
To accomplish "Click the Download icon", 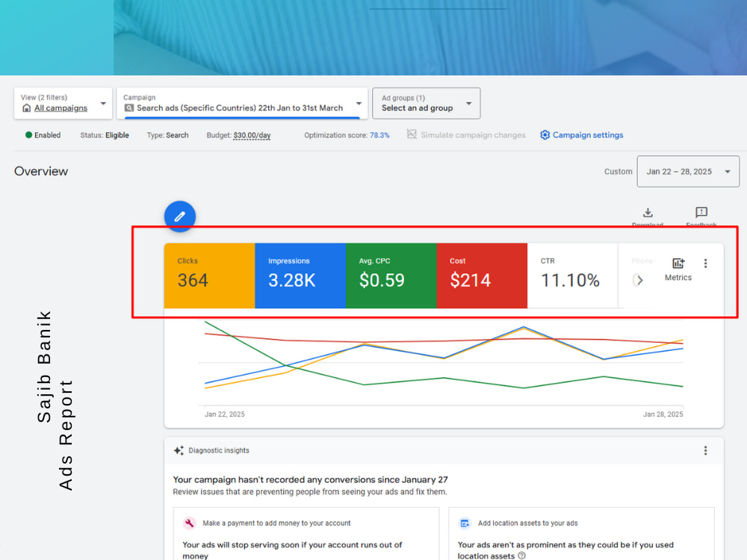I will (x=648, y=212).
